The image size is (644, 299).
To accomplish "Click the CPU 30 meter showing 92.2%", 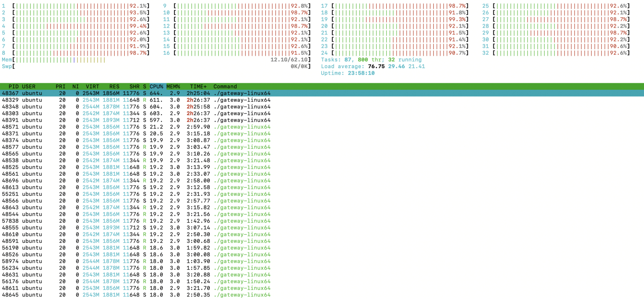I will click(x=556, y=40).
